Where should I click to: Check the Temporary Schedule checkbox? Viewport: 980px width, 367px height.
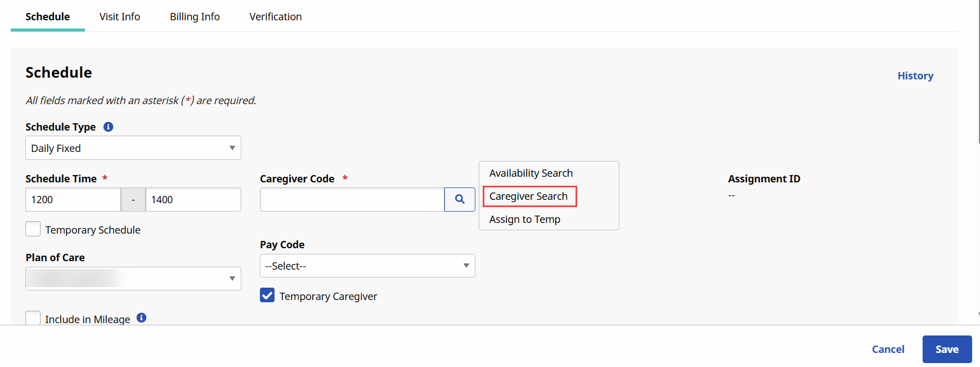point(33,229)
